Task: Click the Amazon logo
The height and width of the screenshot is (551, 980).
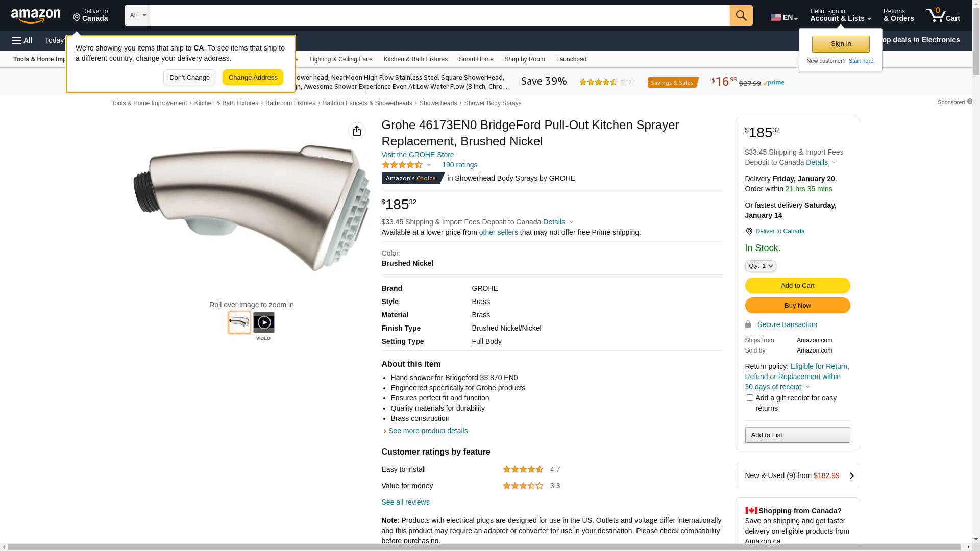Action: tap(36, 16)
